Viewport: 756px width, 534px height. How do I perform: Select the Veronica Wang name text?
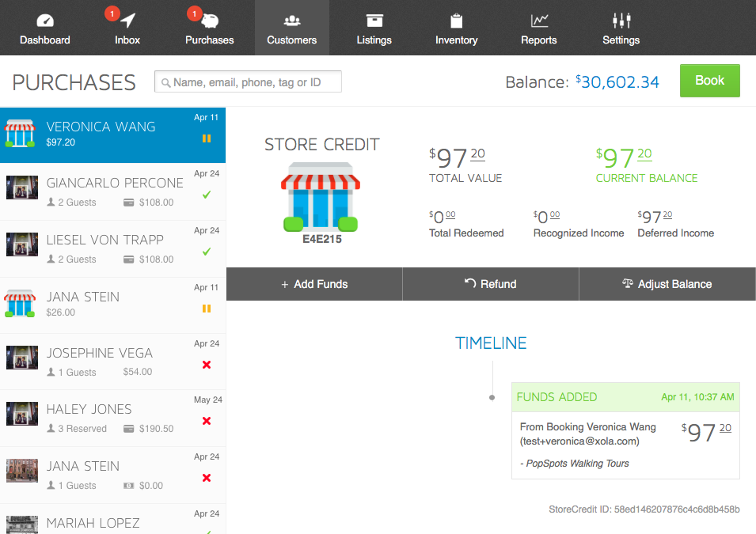click(x=101, y=127)
